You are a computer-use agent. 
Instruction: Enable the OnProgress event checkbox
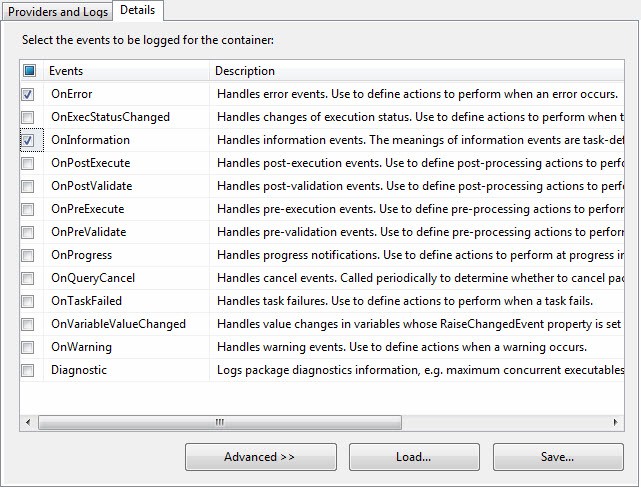click(28, 255)
